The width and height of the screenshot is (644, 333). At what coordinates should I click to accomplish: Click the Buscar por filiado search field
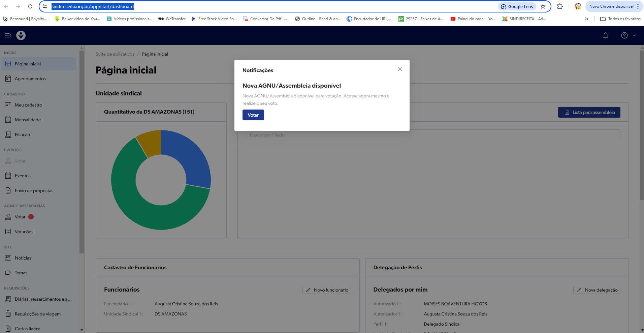coord(433,135)
